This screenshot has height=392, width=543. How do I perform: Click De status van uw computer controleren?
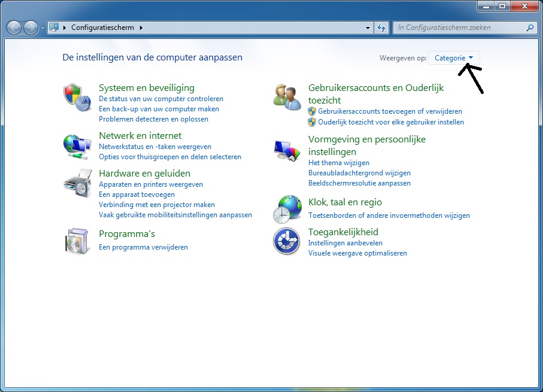tap(160, 99)
